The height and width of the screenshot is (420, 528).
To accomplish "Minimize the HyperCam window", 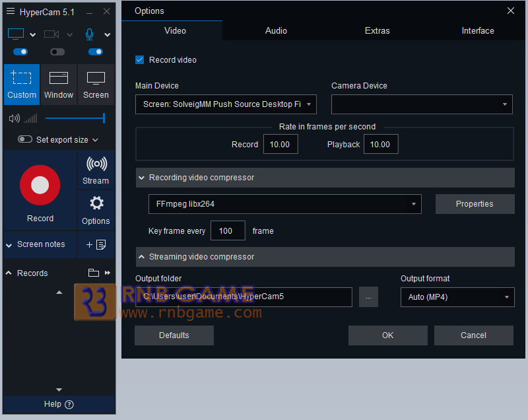I will tap(89, 13).
